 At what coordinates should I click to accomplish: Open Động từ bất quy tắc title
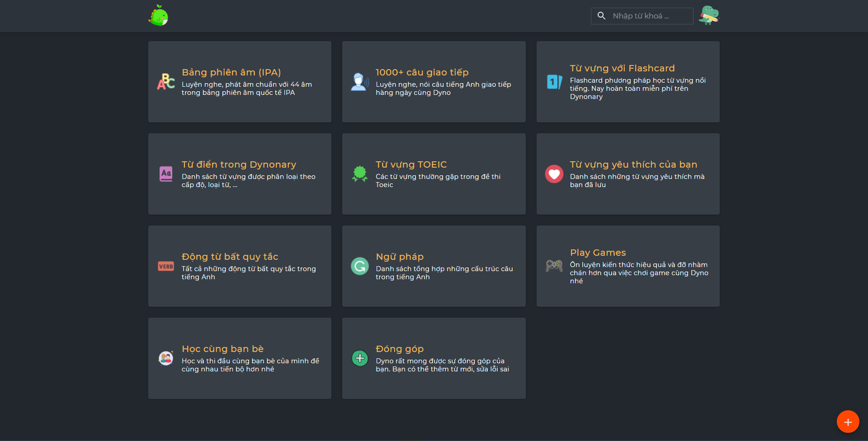(230, 257)
